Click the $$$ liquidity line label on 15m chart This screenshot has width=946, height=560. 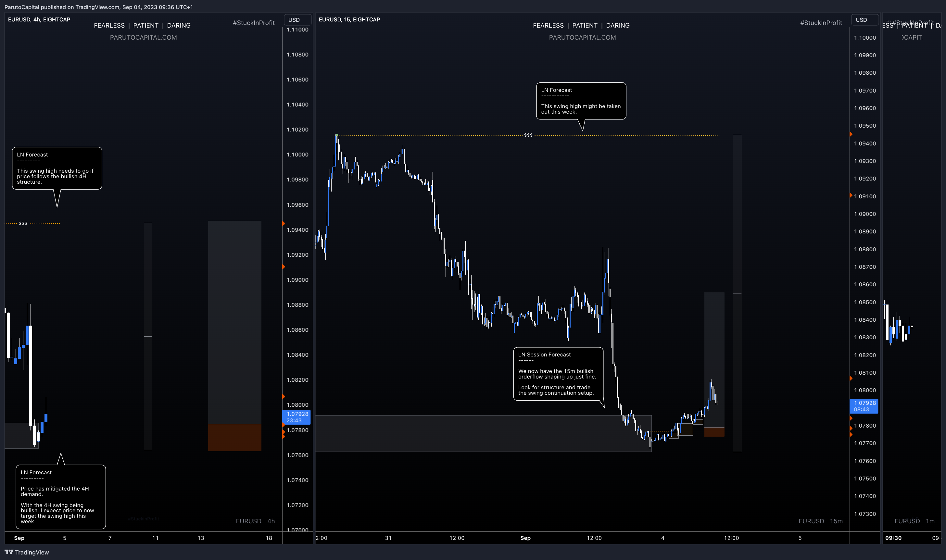tap(528, 135)
